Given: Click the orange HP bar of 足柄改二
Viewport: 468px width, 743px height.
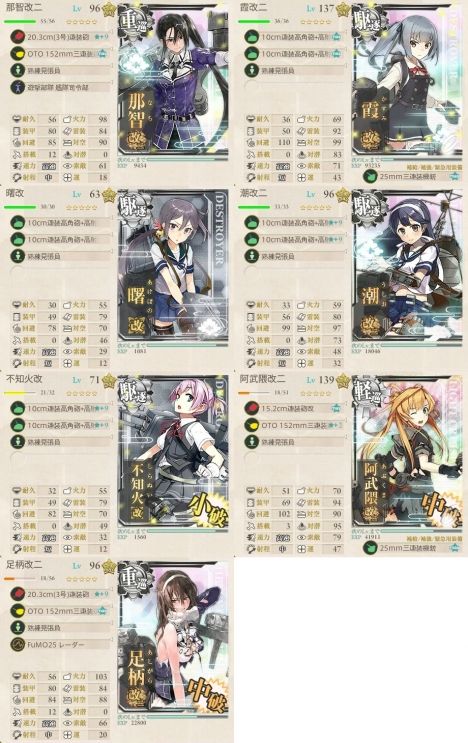Looking at the screenshot, I should [x=20, y=579].
